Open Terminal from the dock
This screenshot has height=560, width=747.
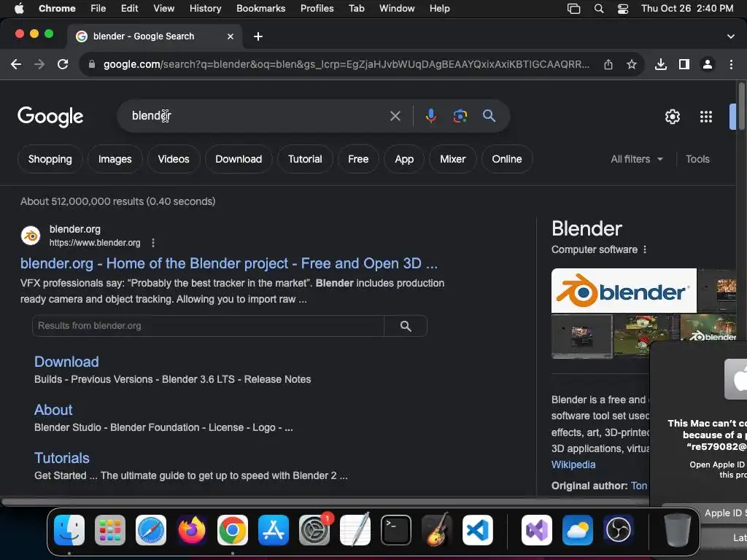tap(396, 530)
